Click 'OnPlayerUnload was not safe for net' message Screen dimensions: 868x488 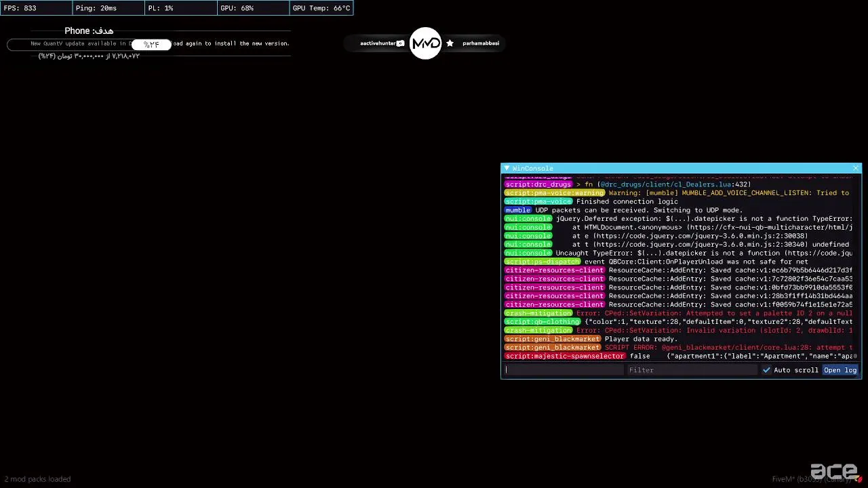(696, 262)
